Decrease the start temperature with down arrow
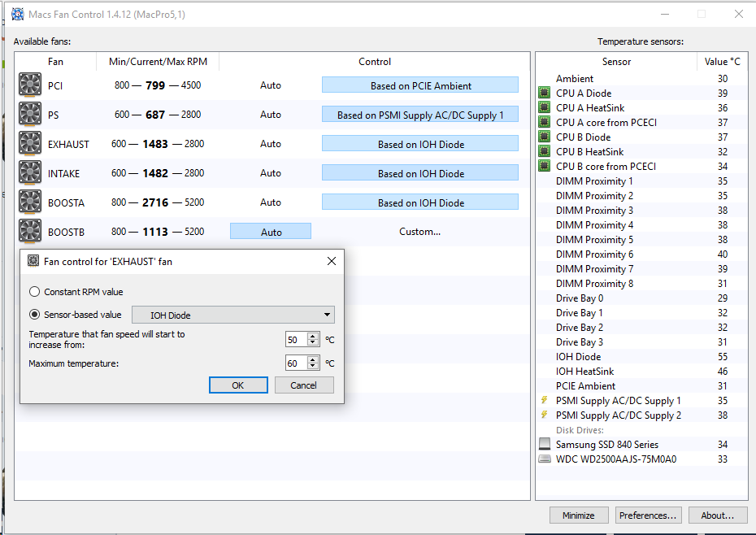The width and height of the screenshot is (756, 535). pos(313,342)
